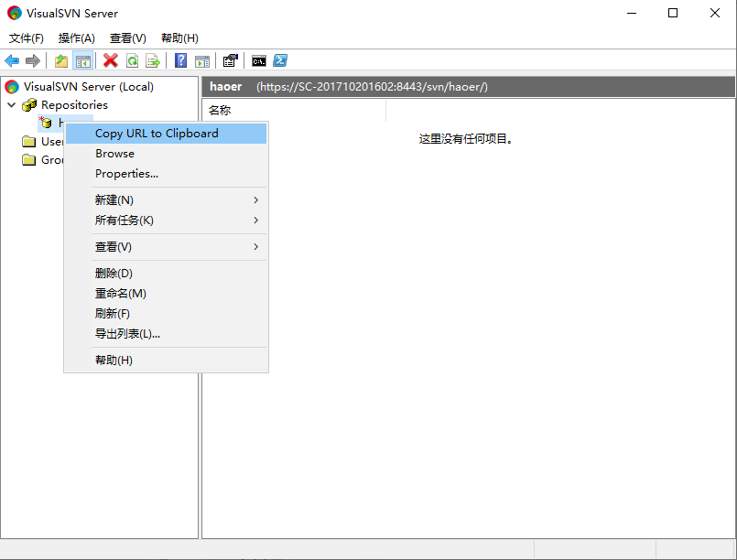Screen dimensions: 737x560
Task: Expand the 查看(V) context submenu arrow
Action: [255, 247]
